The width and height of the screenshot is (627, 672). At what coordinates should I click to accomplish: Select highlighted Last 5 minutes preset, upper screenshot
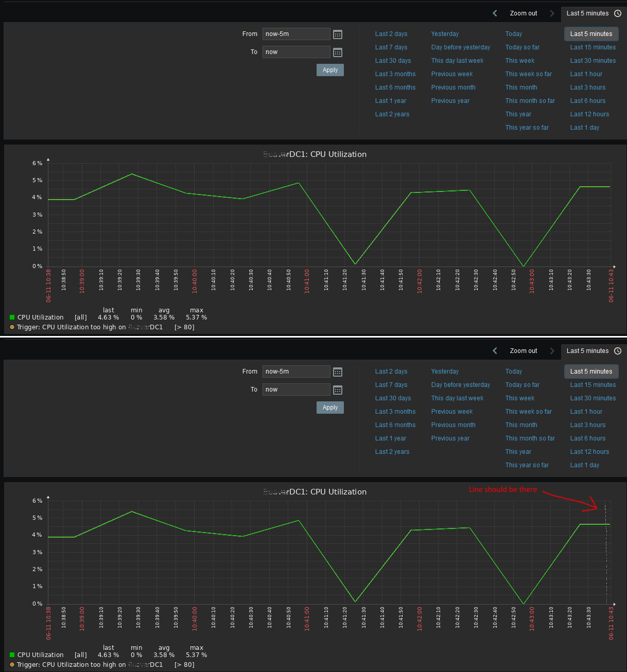pos(591,34)
